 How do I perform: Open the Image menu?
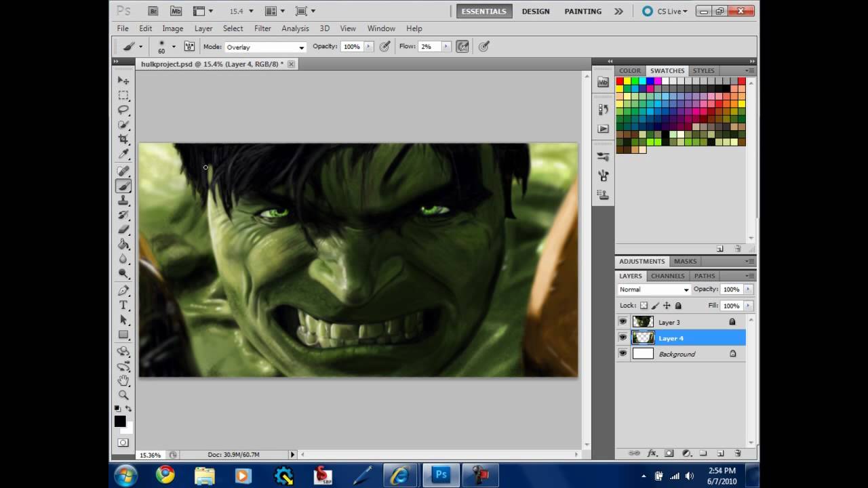point(172,28)
